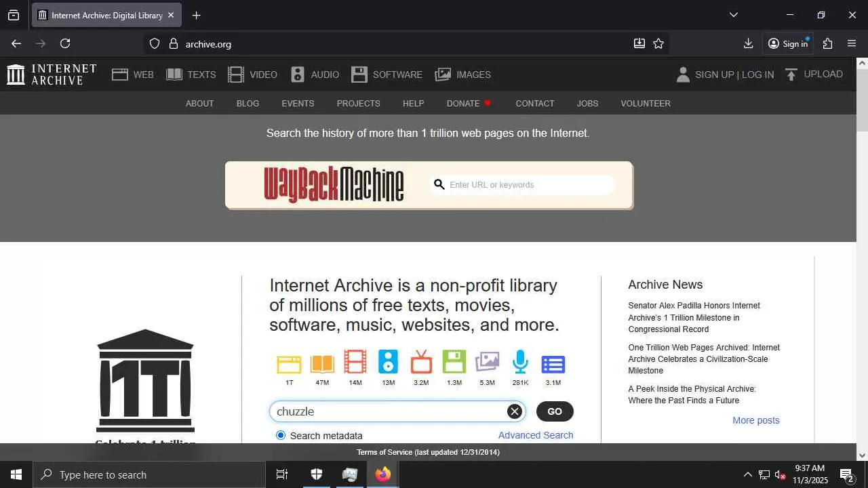Viewport: 868px width, 488px height.
Task: Click the install app icon in address bar
Action: point(639,43)
